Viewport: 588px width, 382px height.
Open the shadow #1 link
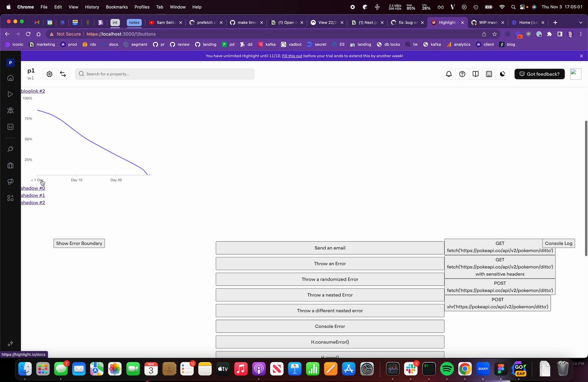pyautogui.click(x=33, y=195)
